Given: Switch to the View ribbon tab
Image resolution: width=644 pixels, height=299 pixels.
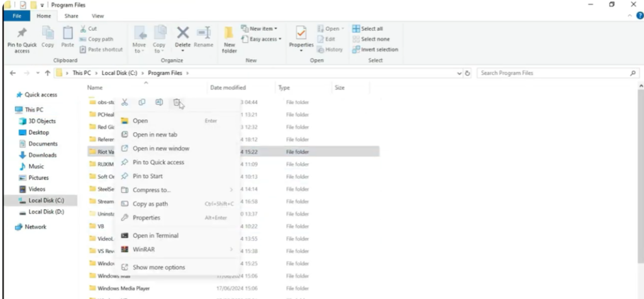Looking at the screenshot, I should tap(98, 16).
